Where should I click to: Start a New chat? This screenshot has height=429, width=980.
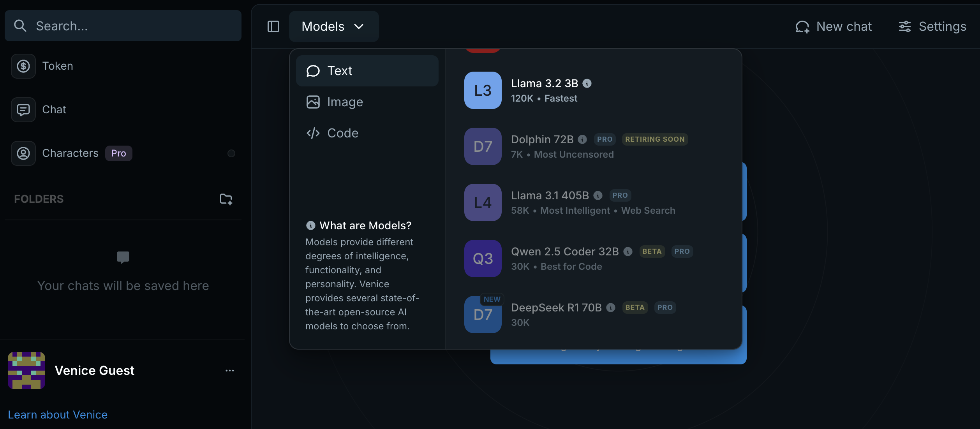click(834, 26)
